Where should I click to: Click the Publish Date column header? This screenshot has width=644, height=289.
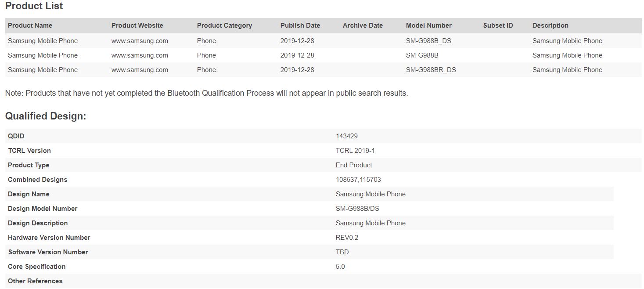click(x=300, y=25)
